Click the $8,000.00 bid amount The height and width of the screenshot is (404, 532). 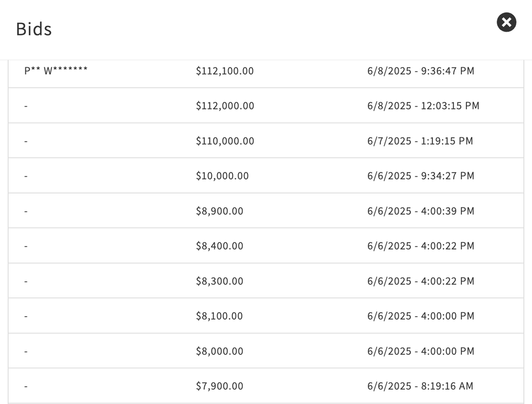[x=220, y=351]
